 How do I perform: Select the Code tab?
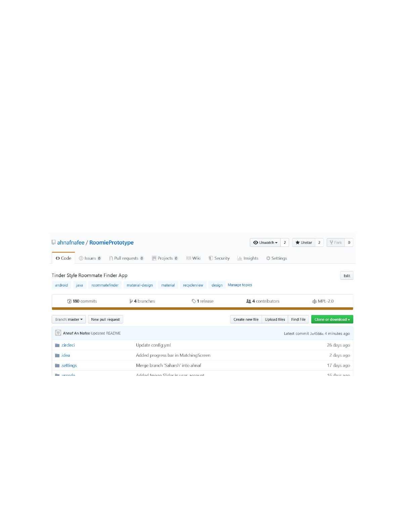[x=63, y=258]
